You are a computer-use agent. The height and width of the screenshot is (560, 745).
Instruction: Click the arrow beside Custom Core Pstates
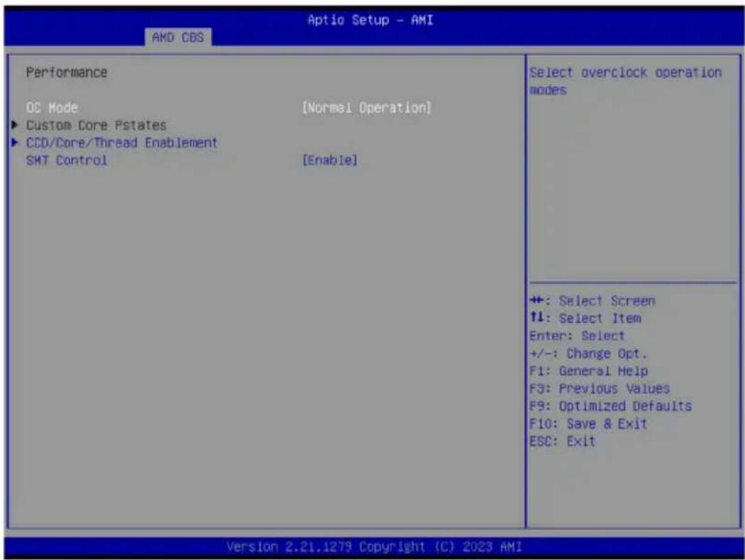click(14, 125)
